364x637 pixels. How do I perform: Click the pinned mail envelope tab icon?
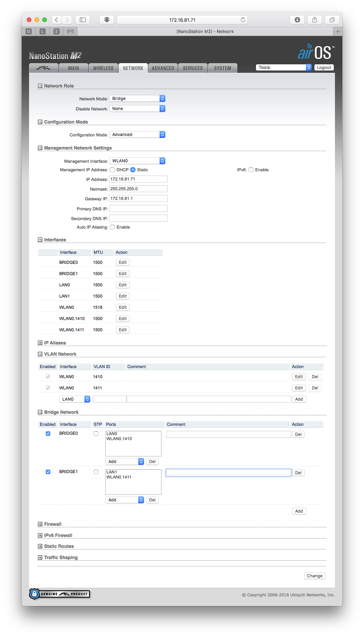[x=70, y=31]
